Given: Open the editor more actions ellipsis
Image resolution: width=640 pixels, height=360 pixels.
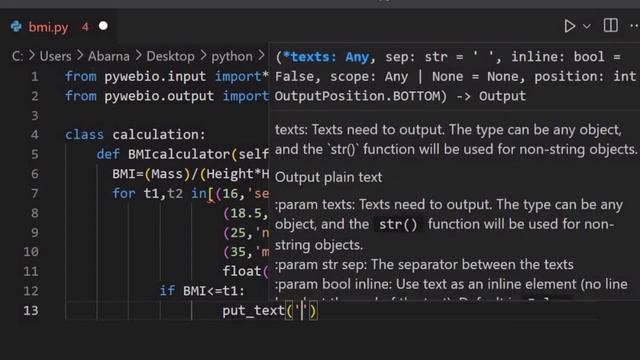Looking at the screenshot, I should point(634,26).
